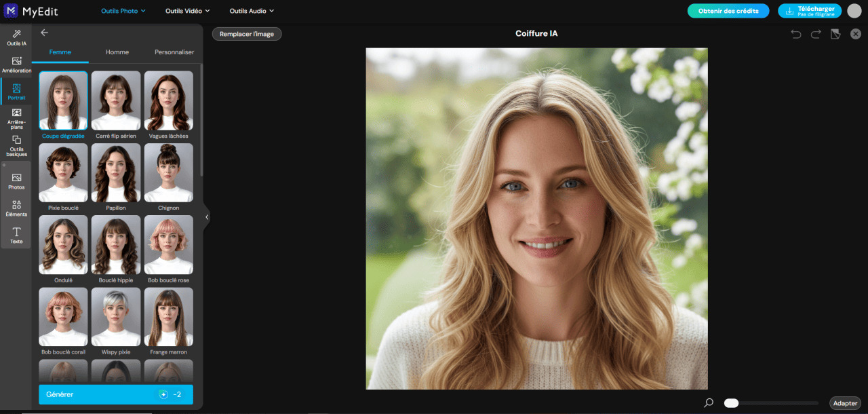Click the Obtenir des crédits button
The image size is (868, 414).
[728, 11]
